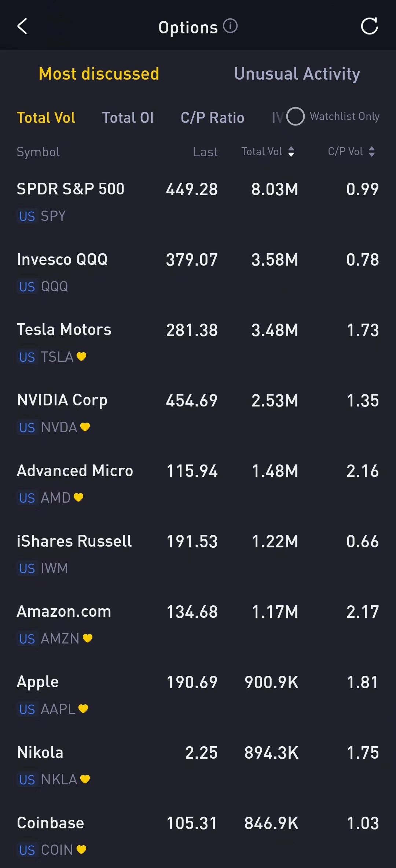This screenshot has width=396, height=868.
Task: Sort by C/P Vol column arrows
Action: [372, 152]
